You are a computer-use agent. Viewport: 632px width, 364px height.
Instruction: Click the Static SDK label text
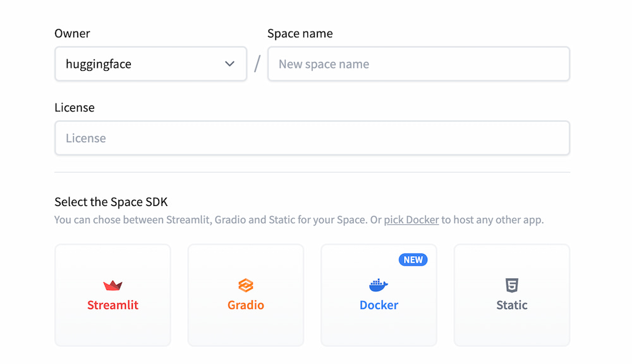click(x=511, y=305)
